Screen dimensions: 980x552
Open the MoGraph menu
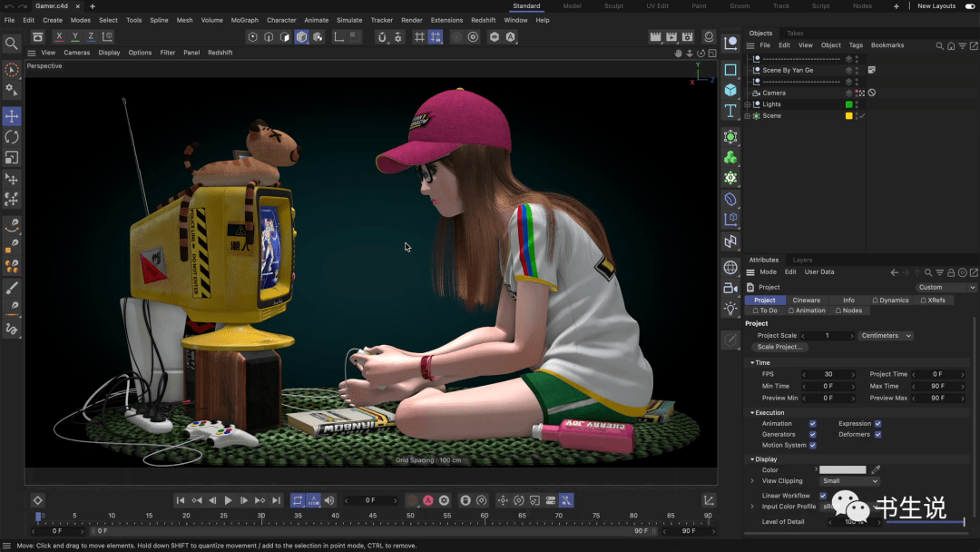pyautogui.click(x=247, y=19)
